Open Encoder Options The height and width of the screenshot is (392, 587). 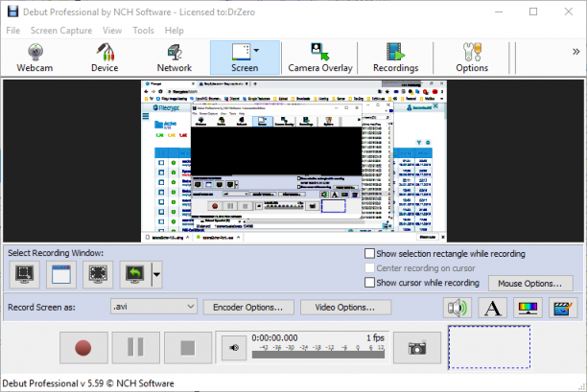coord(248,307)
